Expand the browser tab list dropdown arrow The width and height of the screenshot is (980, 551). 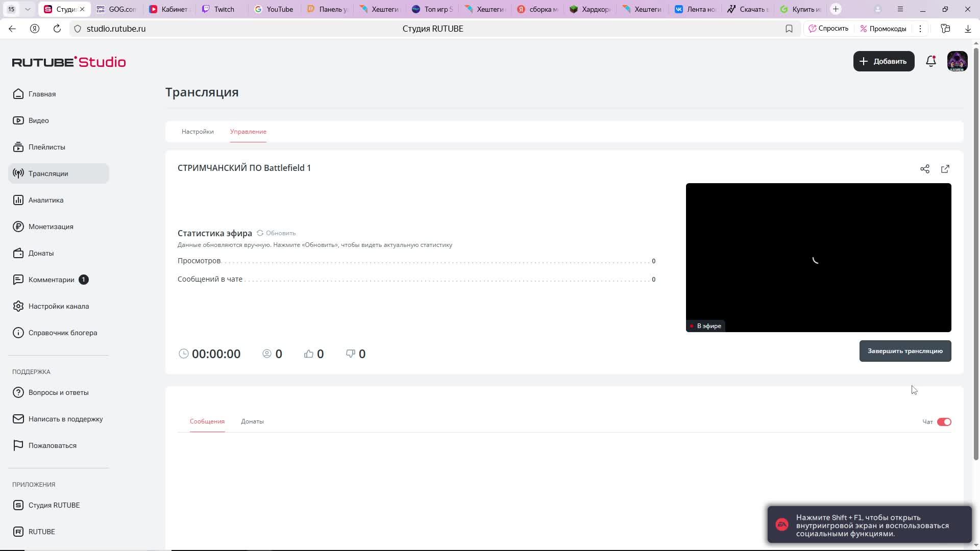tap(28, 9)
